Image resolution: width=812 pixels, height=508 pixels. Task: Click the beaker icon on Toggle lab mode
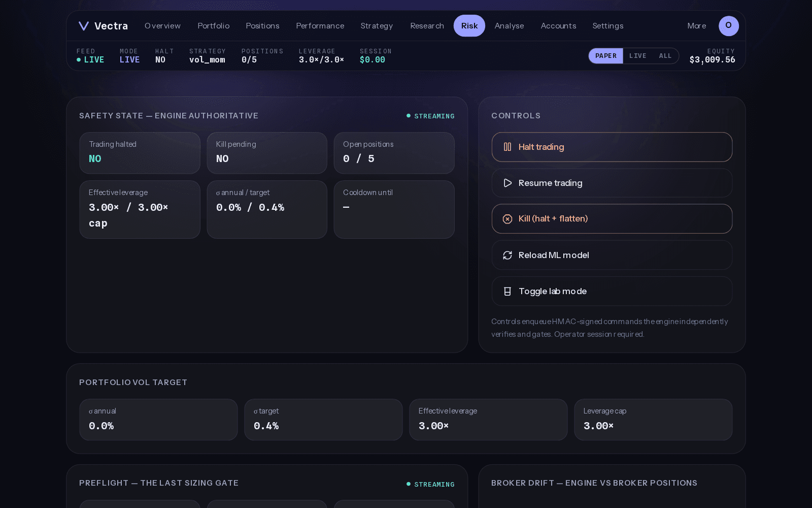(x=507, y=291)
